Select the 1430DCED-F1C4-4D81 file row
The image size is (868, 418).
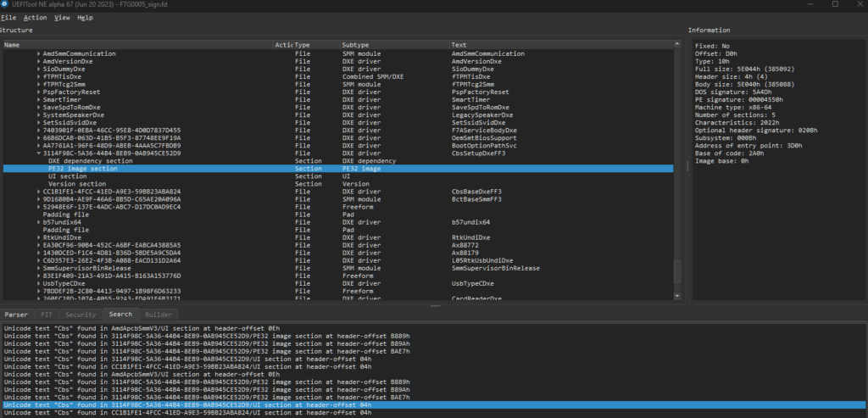pos(338,253)
